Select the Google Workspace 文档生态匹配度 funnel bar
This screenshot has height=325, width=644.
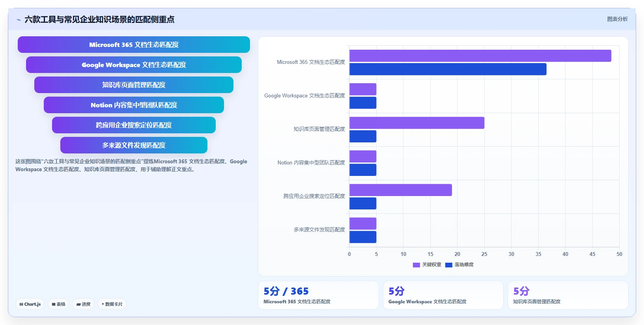click(134, 65)
